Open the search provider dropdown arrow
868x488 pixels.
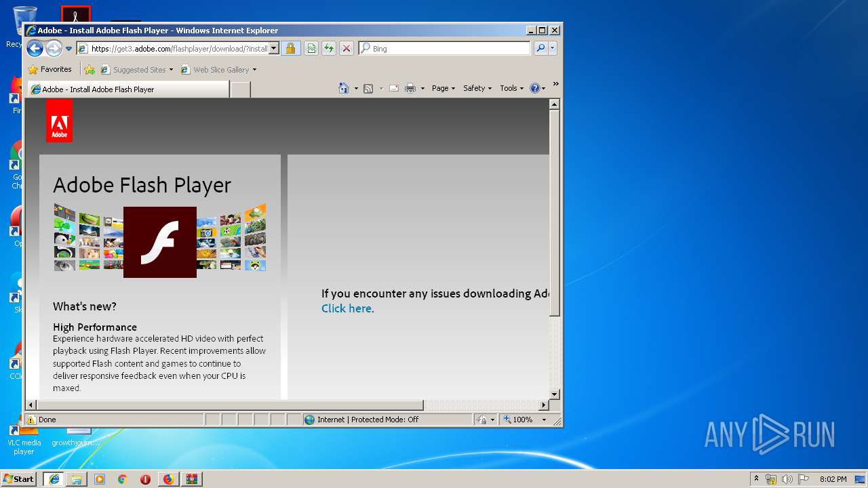click(x=553, y=49)
